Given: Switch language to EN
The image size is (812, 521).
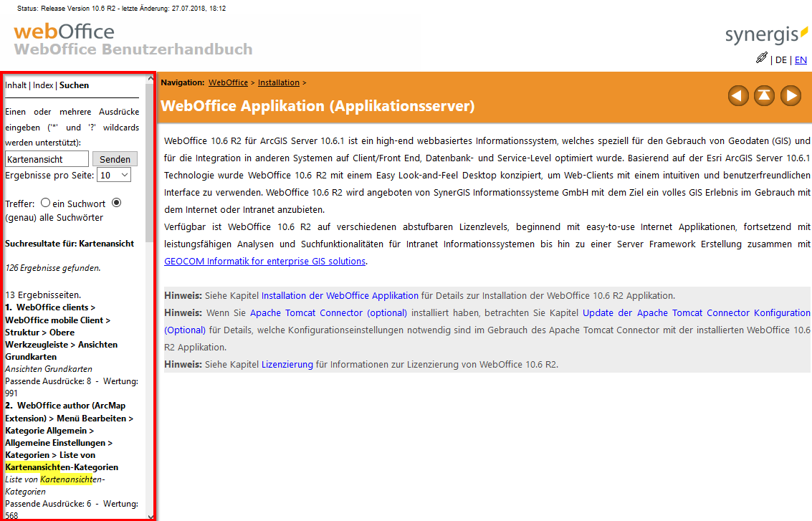Looking at the screenshot, I should [x=801, y=60].
